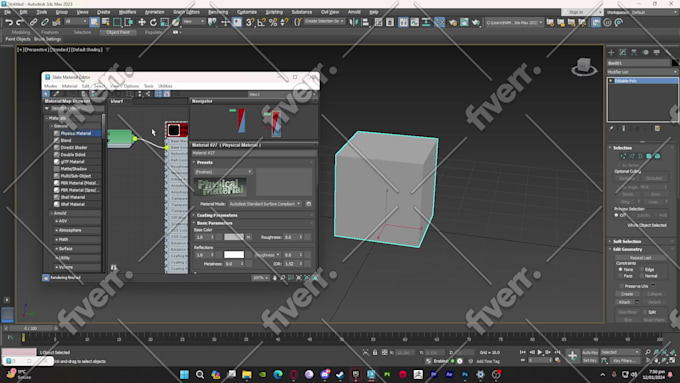Click the Render Production teapot icon
This screenshot has height=383, width=680.
(x=476, y=22)
